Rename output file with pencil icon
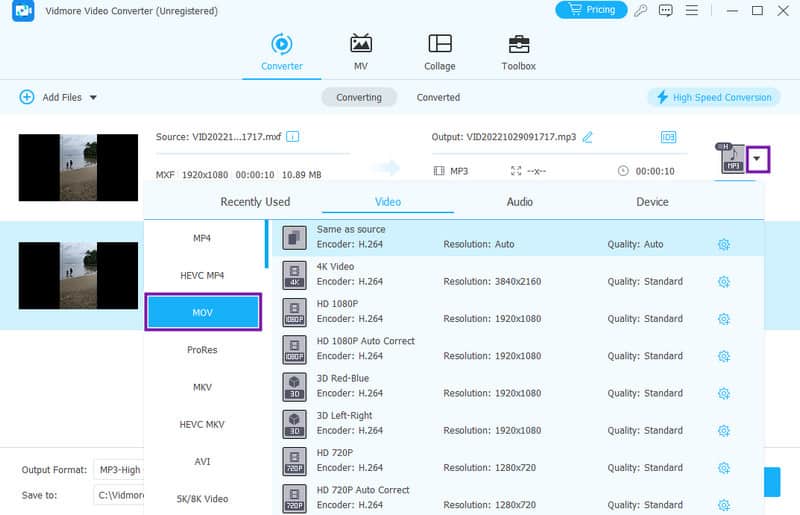800x515 pixels. tap(588, 137)
